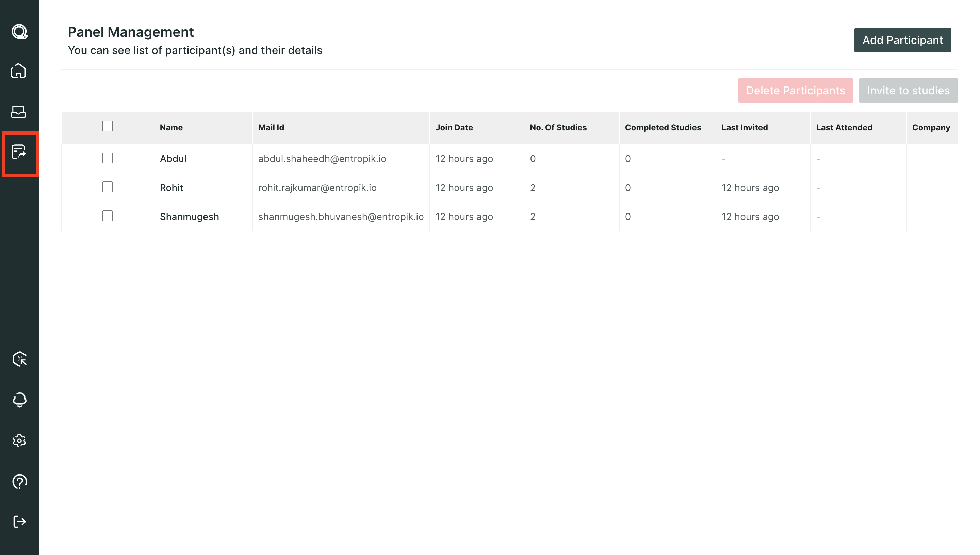This screenshot has width=980, height=555.
Task: Click Abdul's No. Of Studies value 0
Action: [x=533, y=159]
